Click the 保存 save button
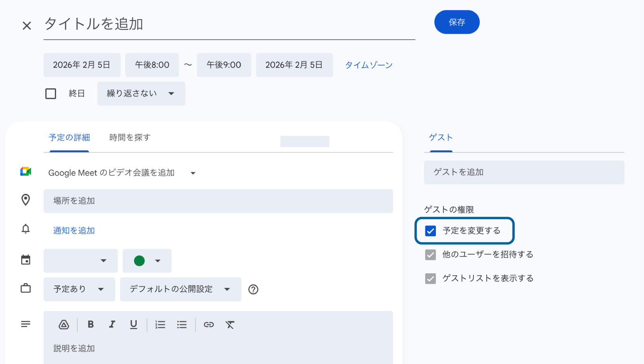 pos(457,22)
